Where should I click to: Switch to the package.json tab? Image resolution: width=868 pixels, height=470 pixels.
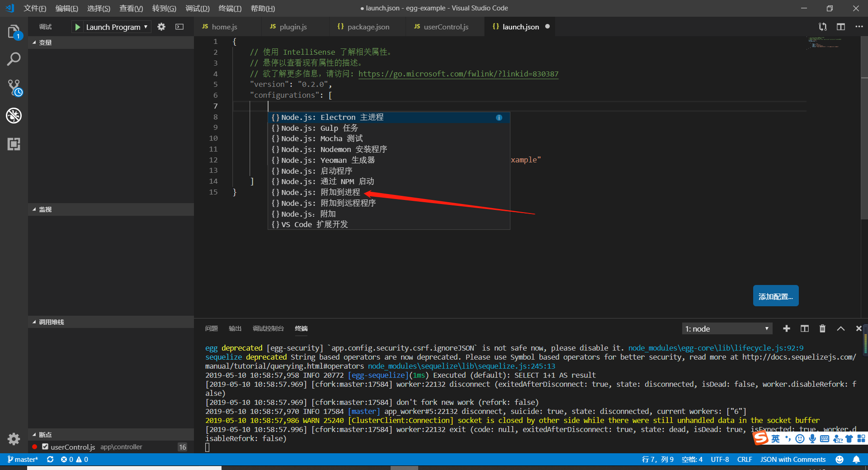pos(367,27)
